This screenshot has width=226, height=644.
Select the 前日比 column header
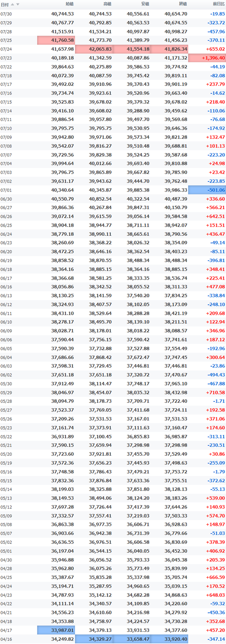[x=218, y=4]
